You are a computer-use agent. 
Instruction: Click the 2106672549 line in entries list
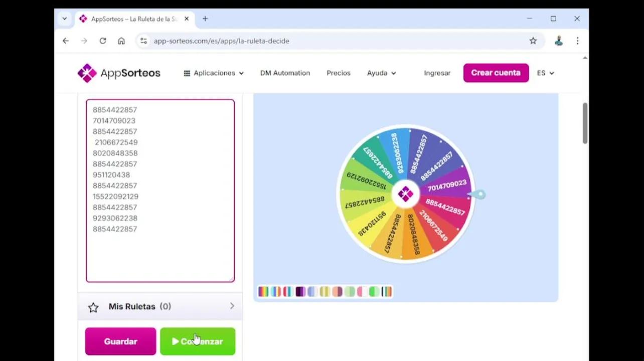tap(116, 142)
